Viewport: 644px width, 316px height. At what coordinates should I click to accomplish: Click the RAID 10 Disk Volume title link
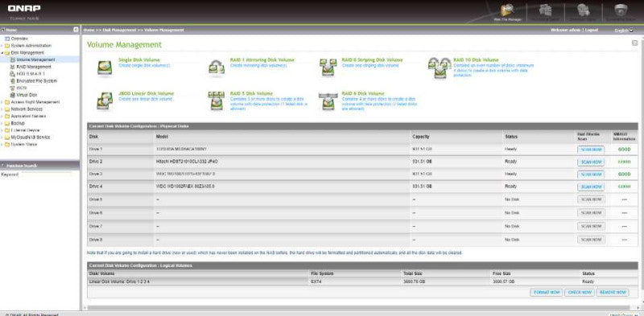point(476,60)
